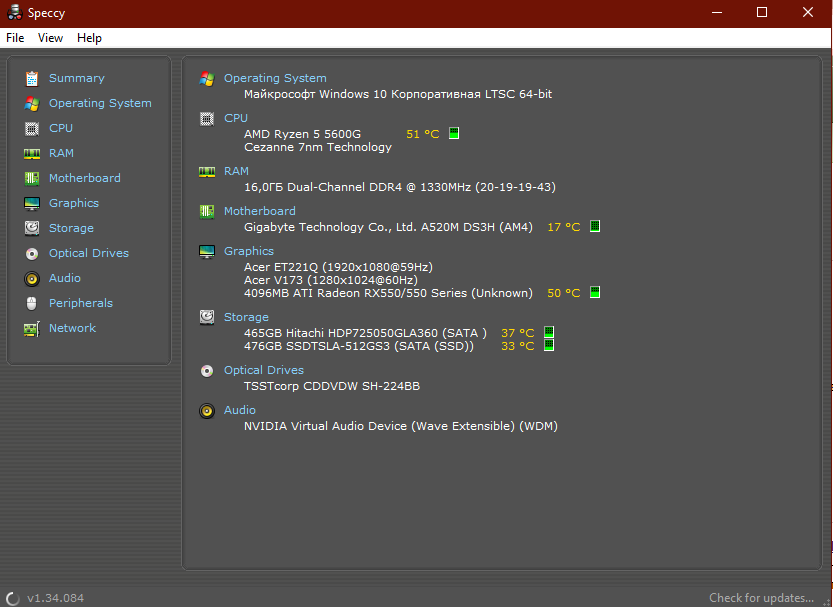
Task: Click Check for updates link
Action: point(761,598)
